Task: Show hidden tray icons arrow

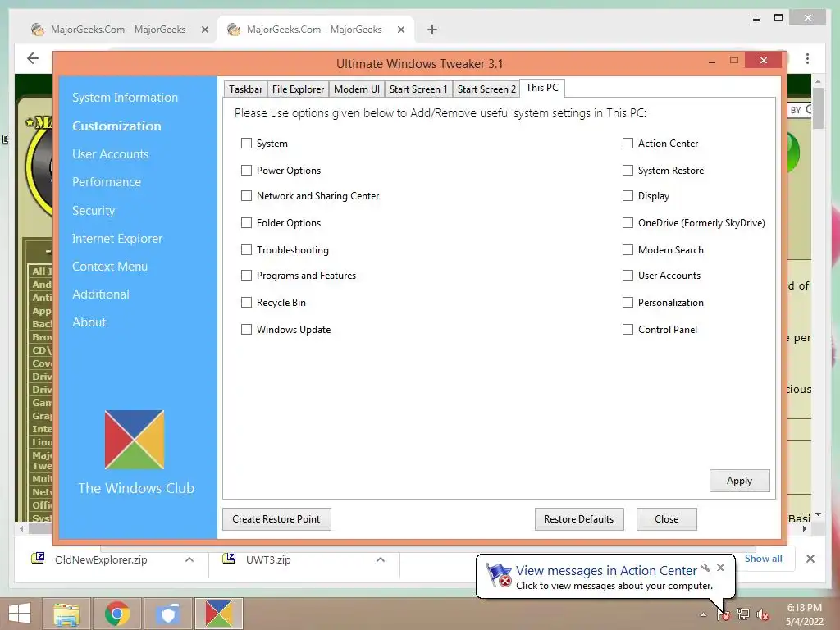Action: [x=703, y=614]
